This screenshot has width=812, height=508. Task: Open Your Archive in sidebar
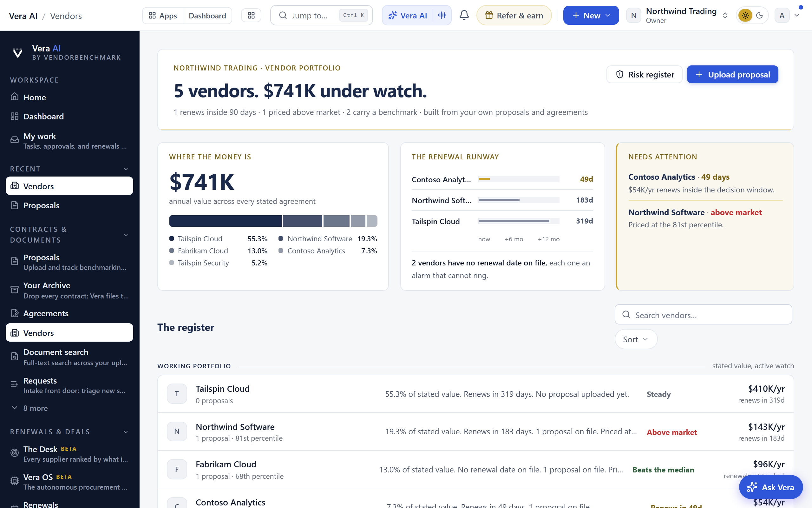pyautogui.click(x=69, y=290)
